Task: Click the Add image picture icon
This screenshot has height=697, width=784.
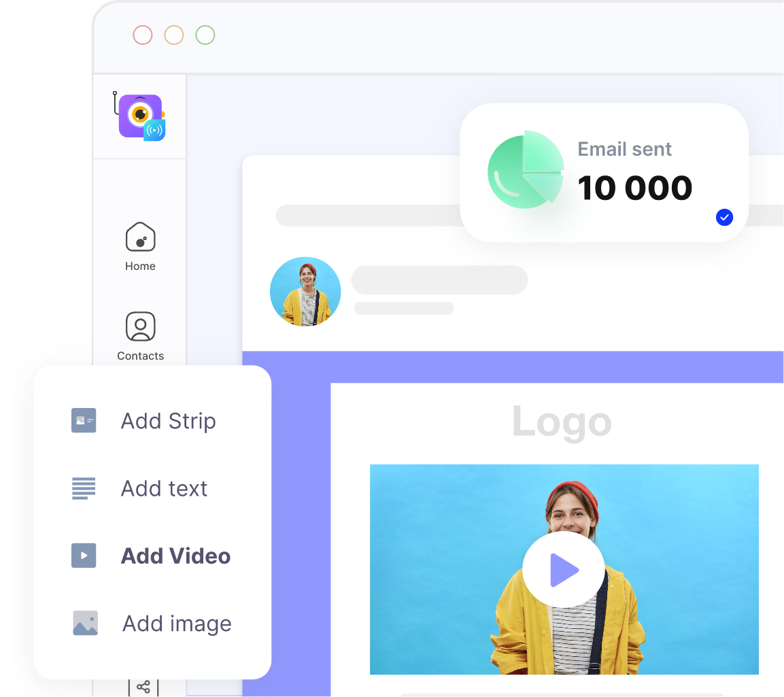Action: pyautogui.click(x=86, y=623)
